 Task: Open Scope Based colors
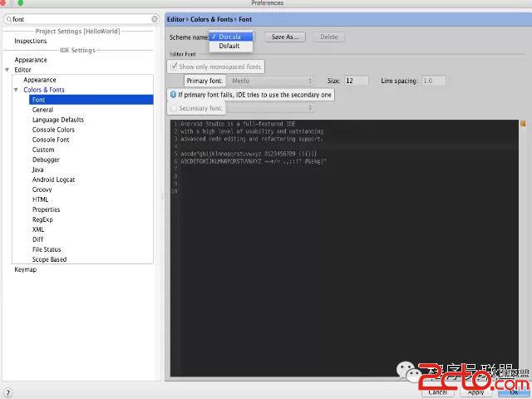49,259
